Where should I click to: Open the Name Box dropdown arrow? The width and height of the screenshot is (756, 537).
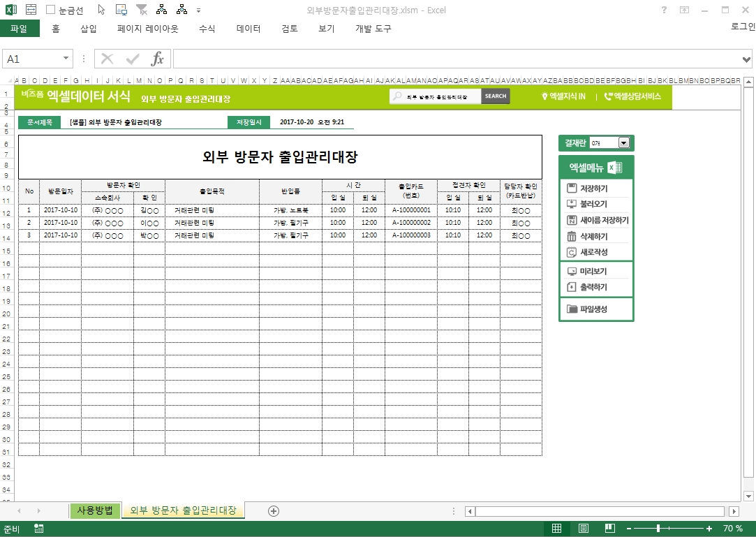(x=66, y=59)
